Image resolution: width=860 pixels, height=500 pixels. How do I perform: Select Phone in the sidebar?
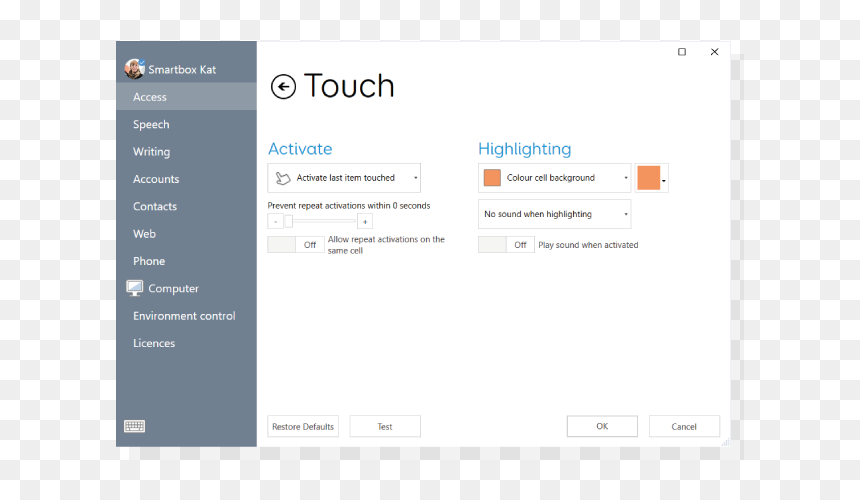[186, 261]
